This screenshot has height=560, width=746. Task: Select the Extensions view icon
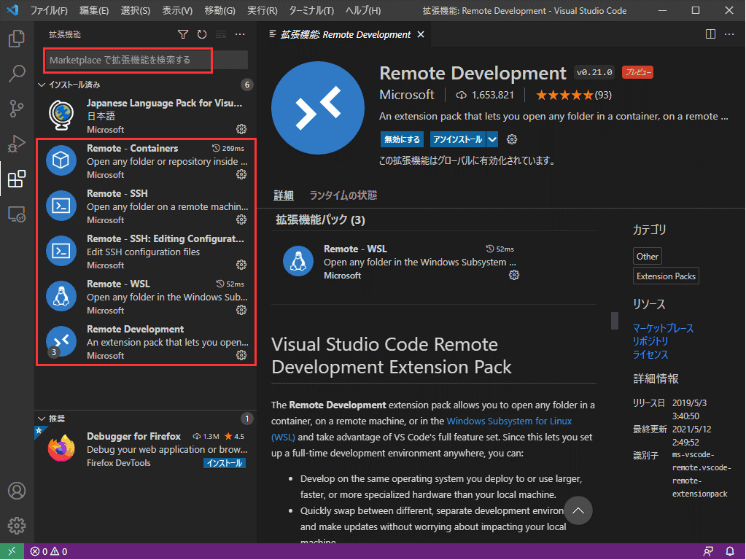click(x=17, y=179)
